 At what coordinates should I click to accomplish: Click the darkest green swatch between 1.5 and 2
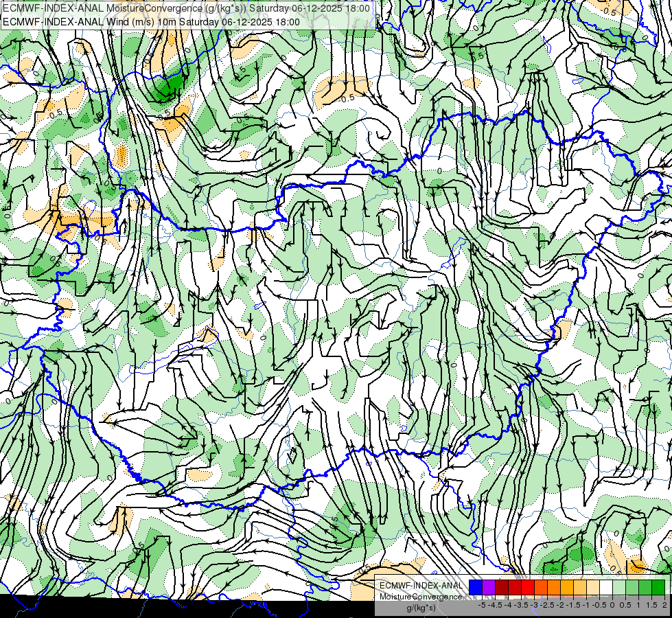coord(658,587)
